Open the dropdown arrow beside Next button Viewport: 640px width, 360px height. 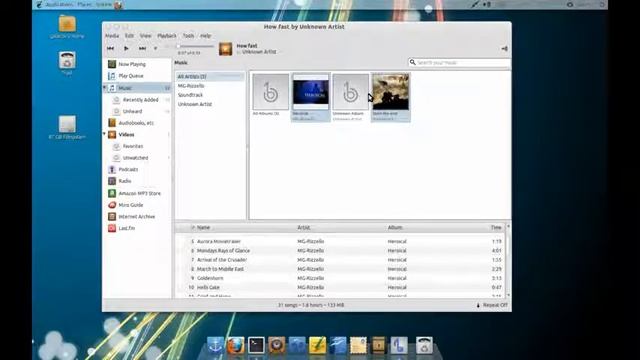point(155,49)
